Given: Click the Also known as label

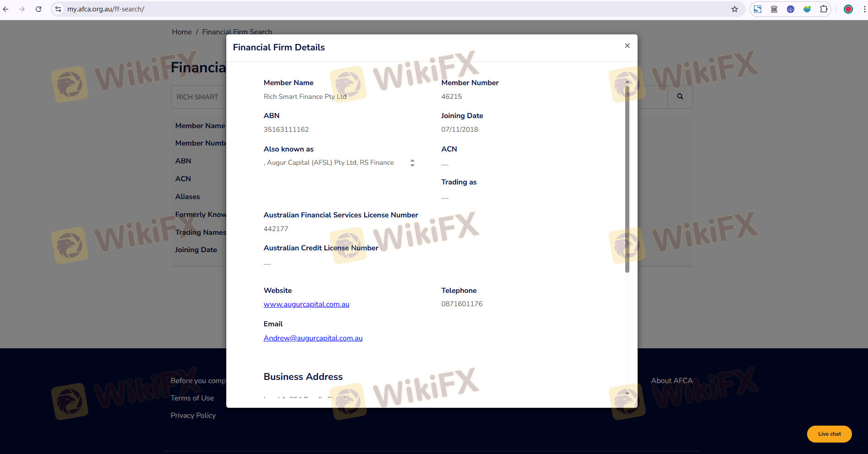Looking at the screenshot, I should point(289,149).
